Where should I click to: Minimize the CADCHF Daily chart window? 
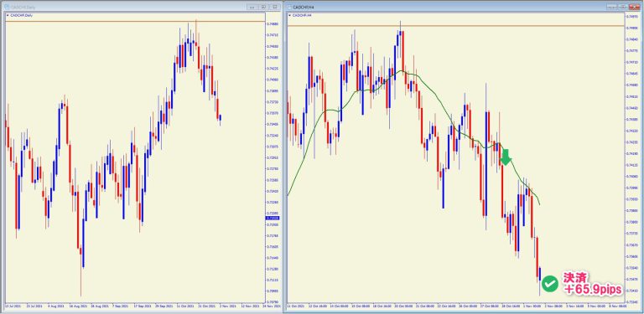click(252, 7)
